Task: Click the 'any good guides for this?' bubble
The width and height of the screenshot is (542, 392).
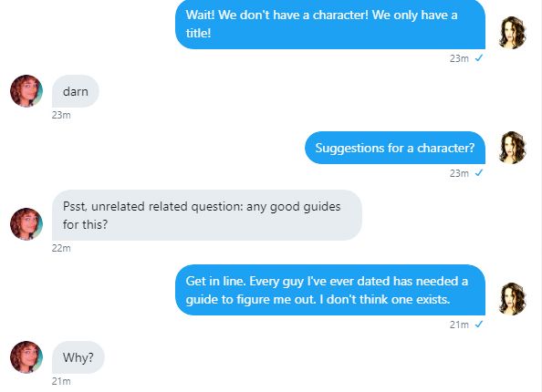Action: pyautogui.click(x=207, y=215)
